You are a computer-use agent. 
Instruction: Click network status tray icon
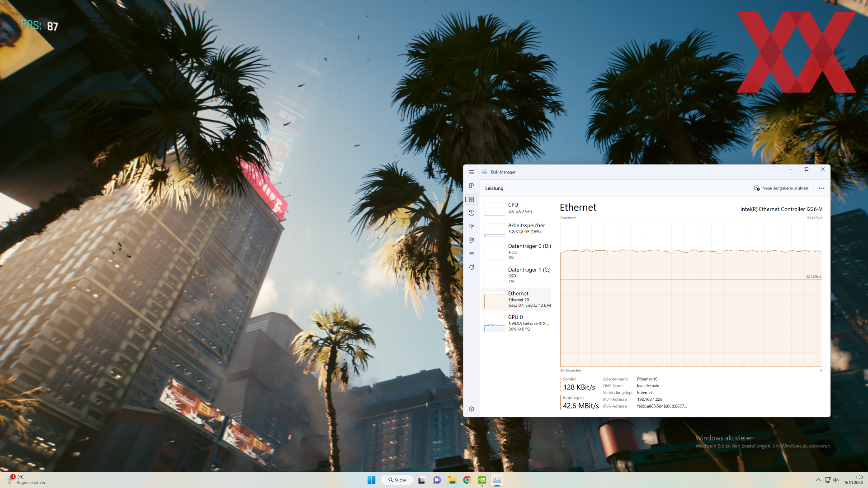pyautogui.click(x=828, y=480)
